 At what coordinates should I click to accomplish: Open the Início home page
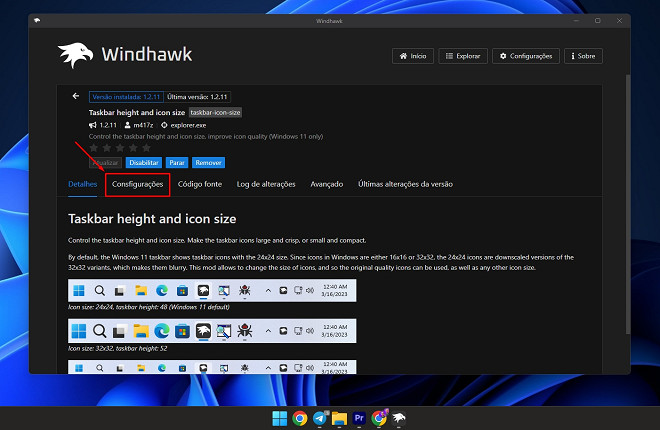[x=413, y=56]
